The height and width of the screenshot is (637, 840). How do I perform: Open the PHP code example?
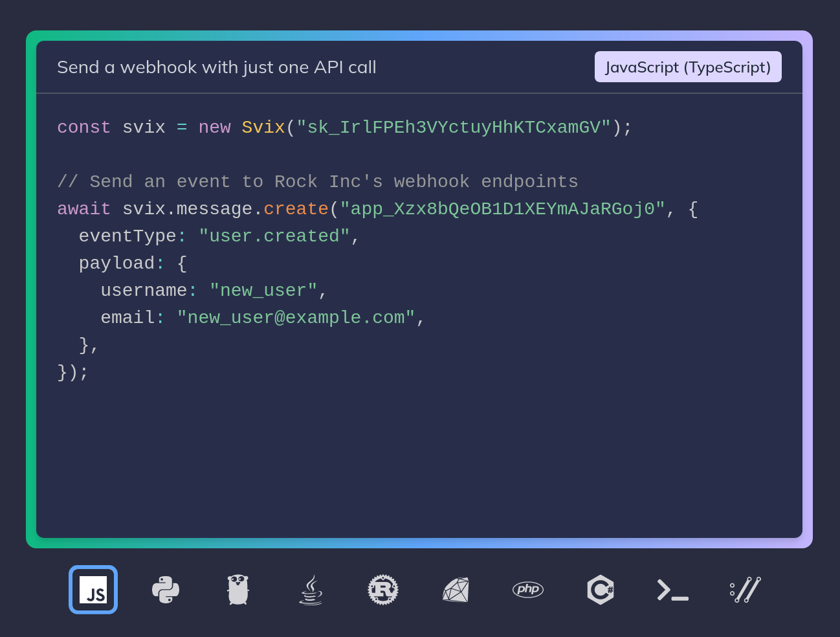(528, 590)
